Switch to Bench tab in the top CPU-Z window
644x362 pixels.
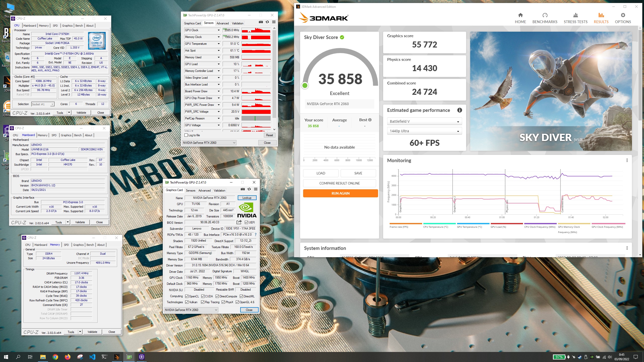tap(79, 26)
